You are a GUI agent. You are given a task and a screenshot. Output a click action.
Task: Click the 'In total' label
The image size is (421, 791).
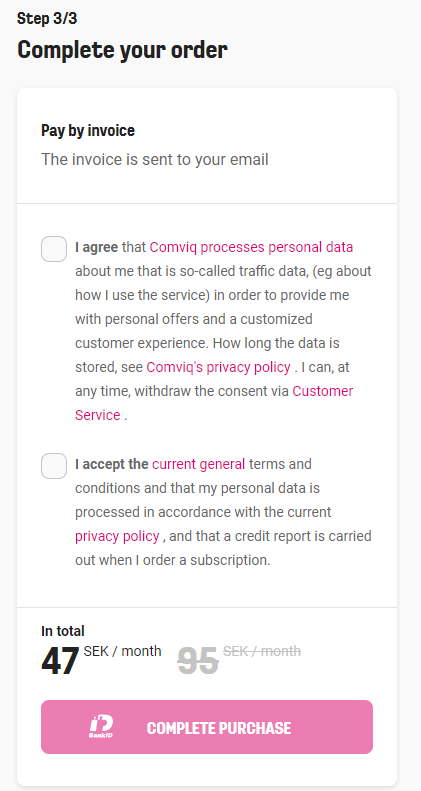(63, 631)
